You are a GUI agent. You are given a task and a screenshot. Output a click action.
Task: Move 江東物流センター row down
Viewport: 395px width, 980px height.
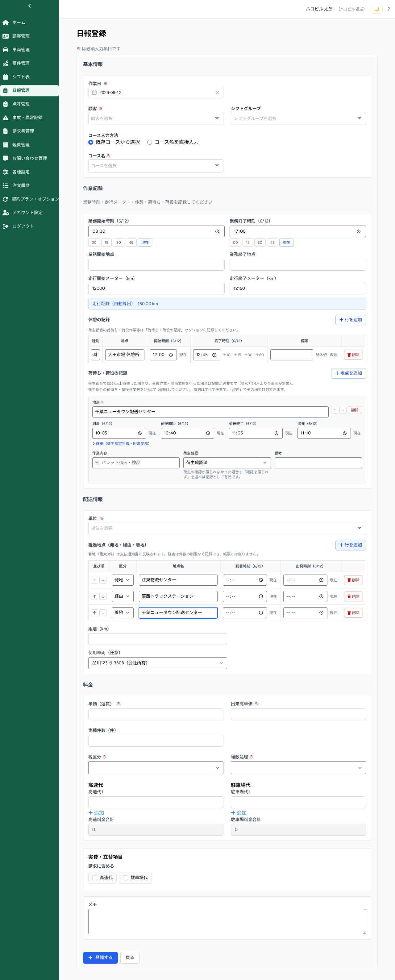pyautogui.click(x=103, y=580)
